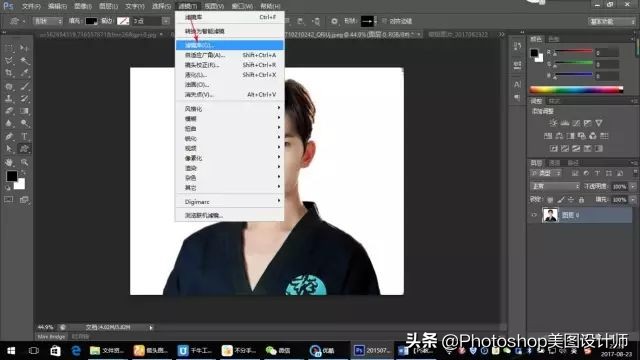Toggle lock transparent pixels
Screen dimensions: 640x360
click(x=550, y=200)
